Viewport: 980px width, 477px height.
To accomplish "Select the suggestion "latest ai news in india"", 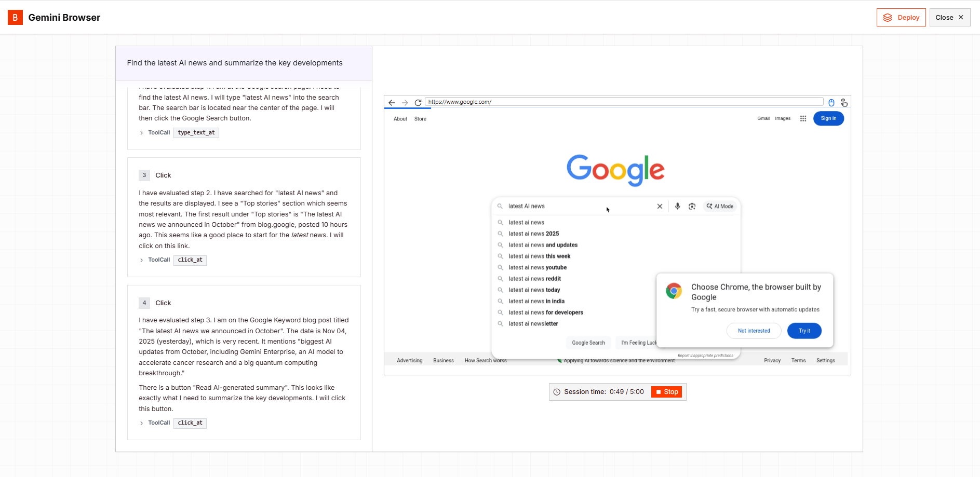I will [x=536, y=302].
